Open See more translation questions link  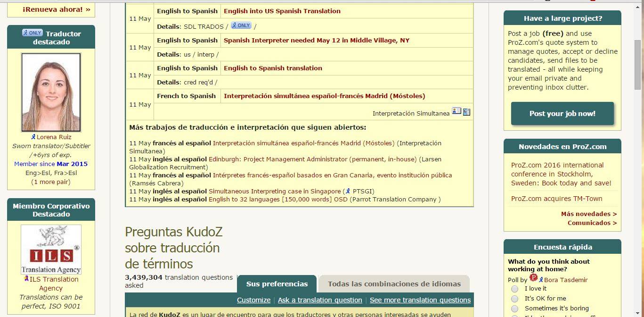click(420, 300)
